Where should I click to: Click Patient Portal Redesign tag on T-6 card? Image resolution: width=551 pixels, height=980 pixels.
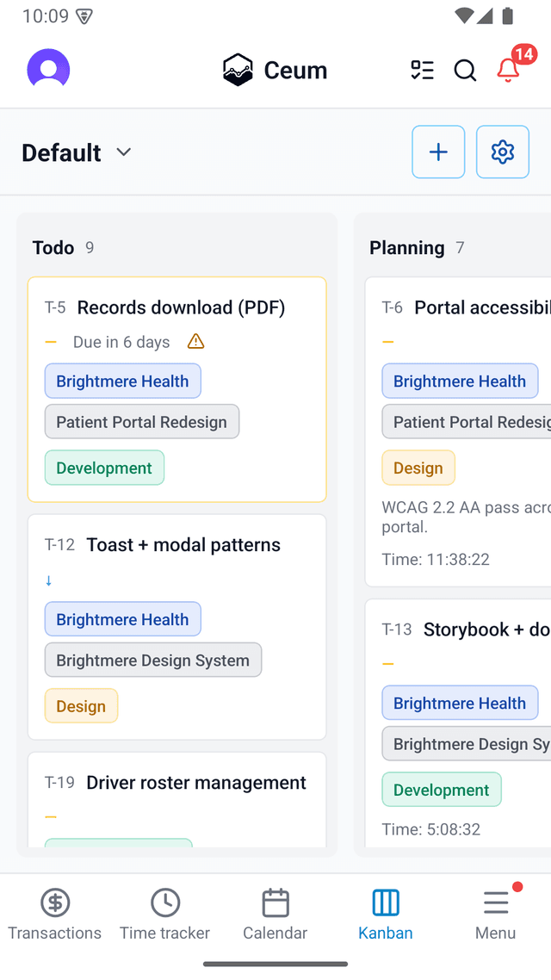[x=467, y=421]
